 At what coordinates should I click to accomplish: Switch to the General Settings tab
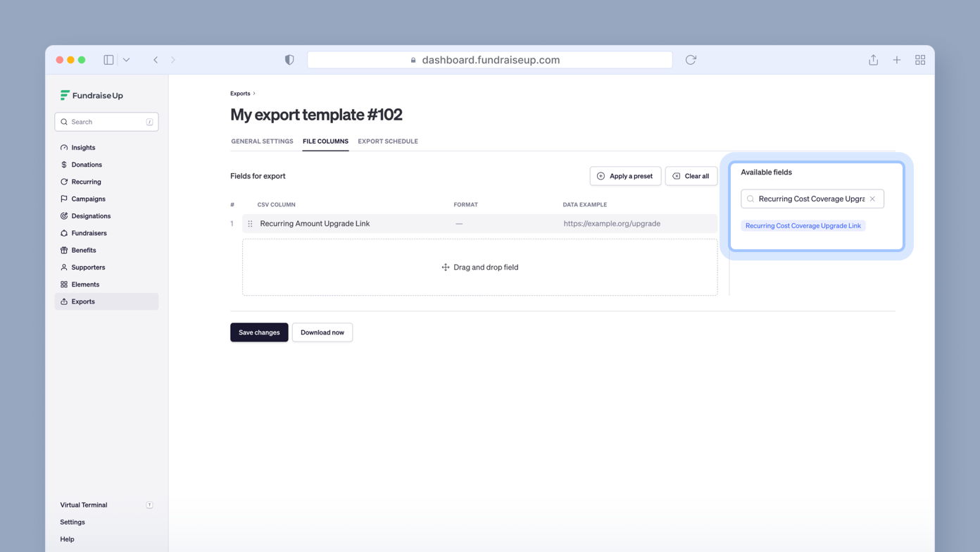tap(262, 141)
